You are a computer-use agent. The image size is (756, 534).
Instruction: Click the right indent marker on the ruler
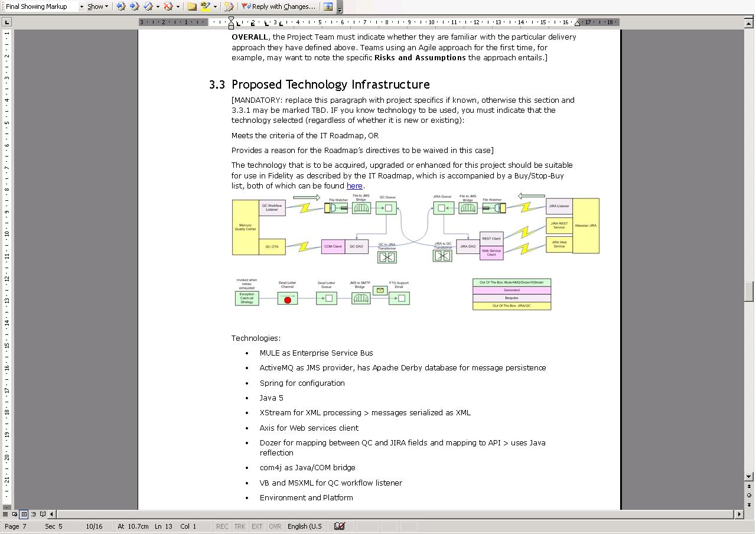[x=578, y=24]
